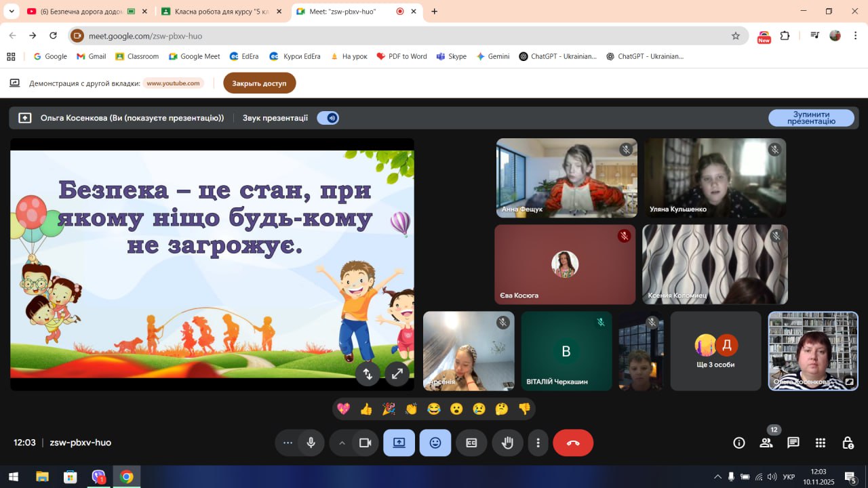Open the people list icon
This screenshot has height=488, width=868.
pos(766,443)
